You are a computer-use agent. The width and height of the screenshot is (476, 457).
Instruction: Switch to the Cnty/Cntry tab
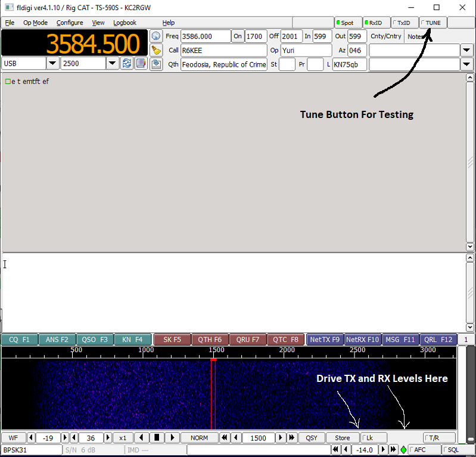tap(386, 36)
